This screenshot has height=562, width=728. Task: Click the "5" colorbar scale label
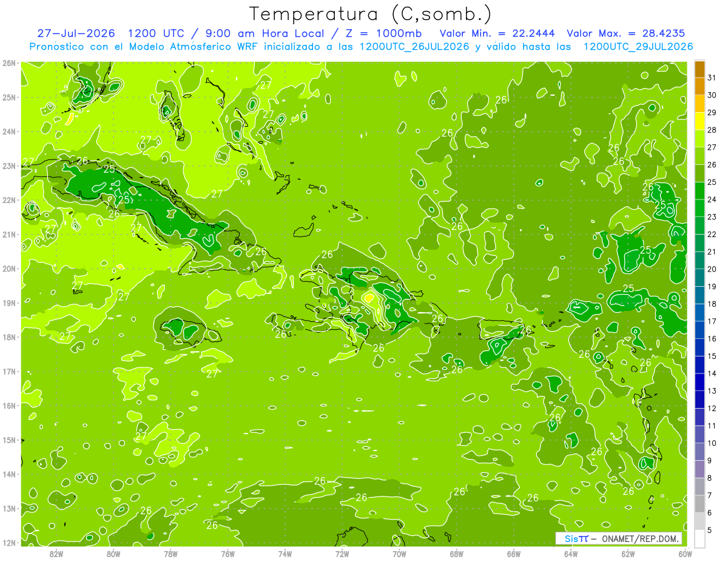pos(710,530)
